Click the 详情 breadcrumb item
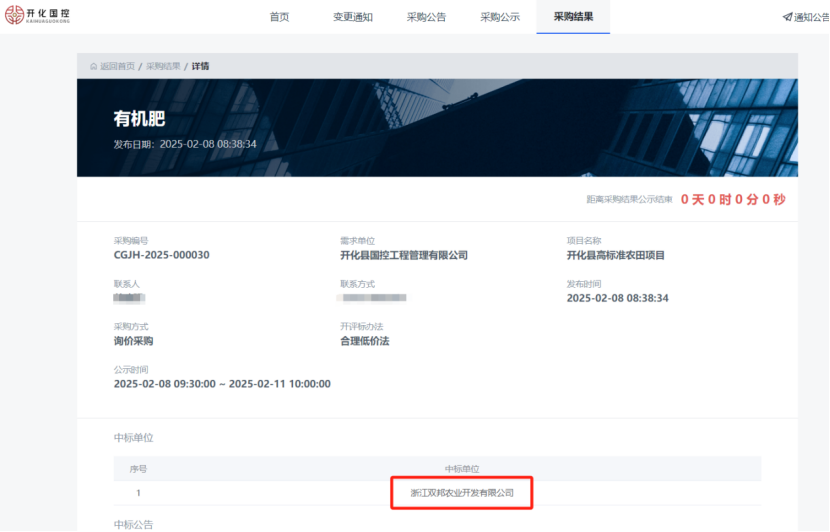This screenshot has width=830, height=532. (x=200, y=66)
